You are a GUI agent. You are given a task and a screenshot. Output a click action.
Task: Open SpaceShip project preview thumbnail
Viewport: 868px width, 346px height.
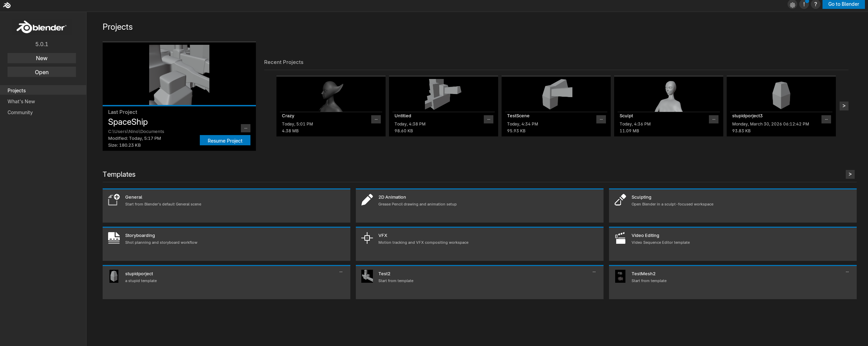click(179, 75)
